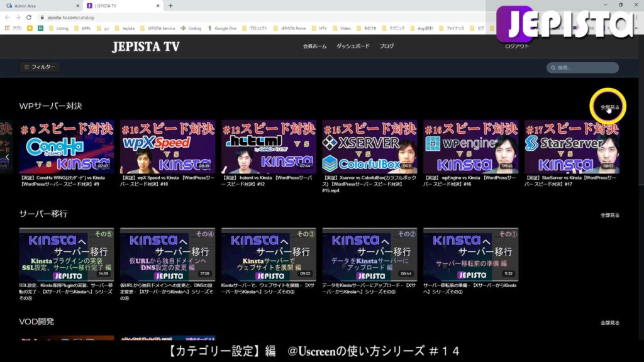
Task: Open the テクニック bookmark folder
Action: 393,28
